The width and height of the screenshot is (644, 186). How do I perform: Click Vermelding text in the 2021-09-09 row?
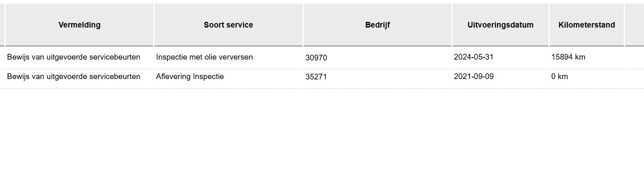(x=74, y=77)
